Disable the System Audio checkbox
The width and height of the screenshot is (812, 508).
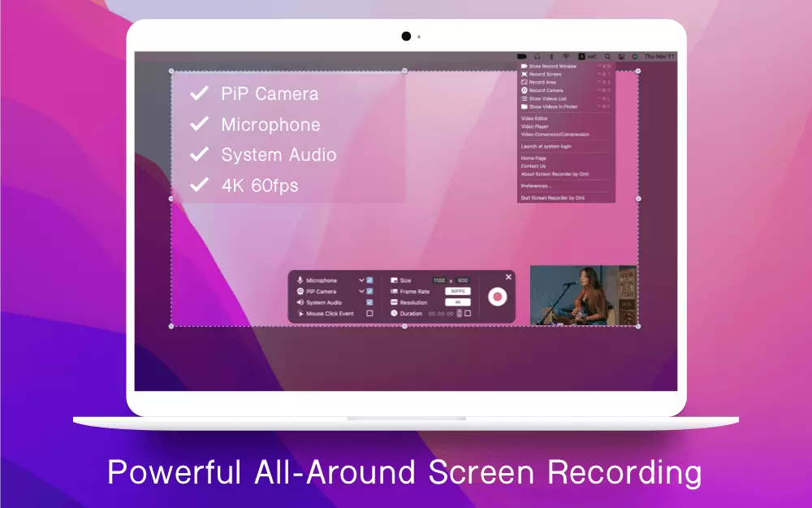(369, 302)
